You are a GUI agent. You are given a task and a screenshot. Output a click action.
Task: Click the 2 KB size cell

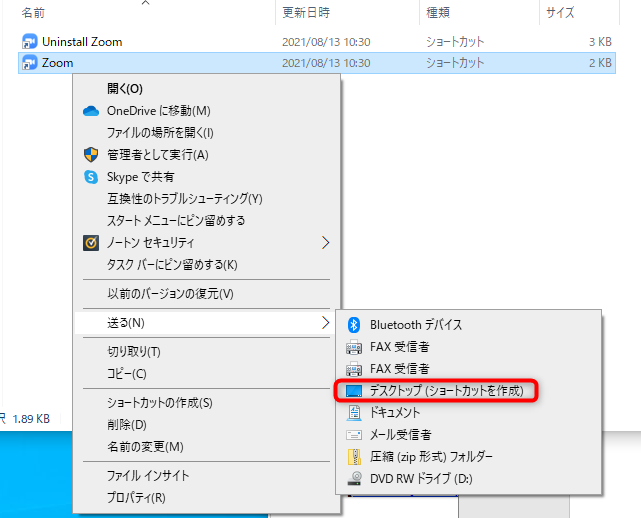pyautogui.click(x=600, y=63)
